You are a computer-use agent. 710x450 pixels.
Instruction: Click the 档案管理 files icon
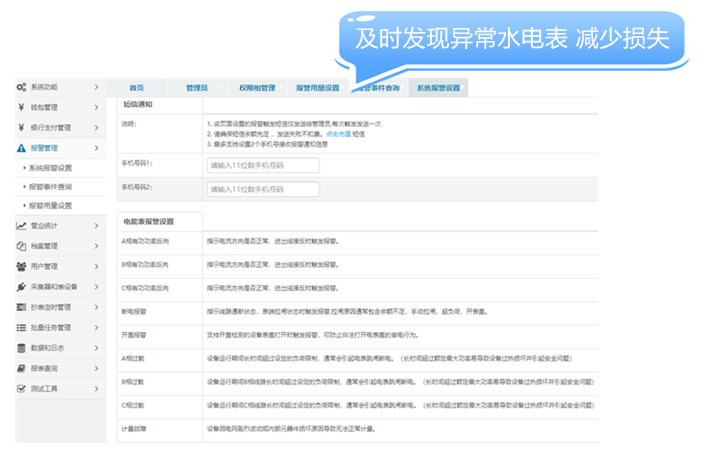click(x=21, y=246)
